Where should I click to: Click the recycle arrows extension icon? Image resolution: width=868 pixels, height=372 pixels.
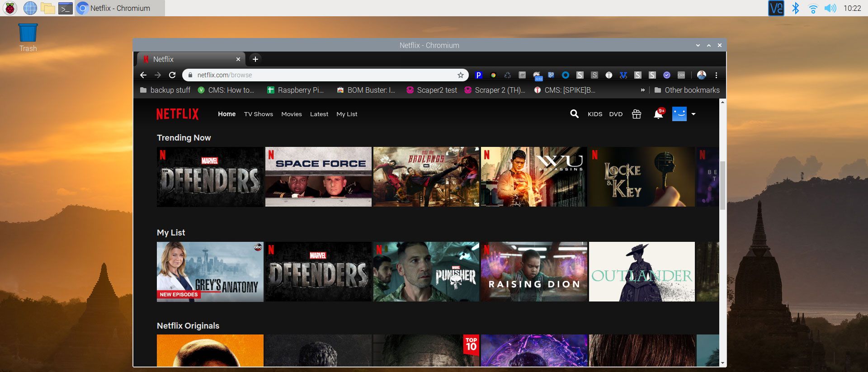pos(508,75)
